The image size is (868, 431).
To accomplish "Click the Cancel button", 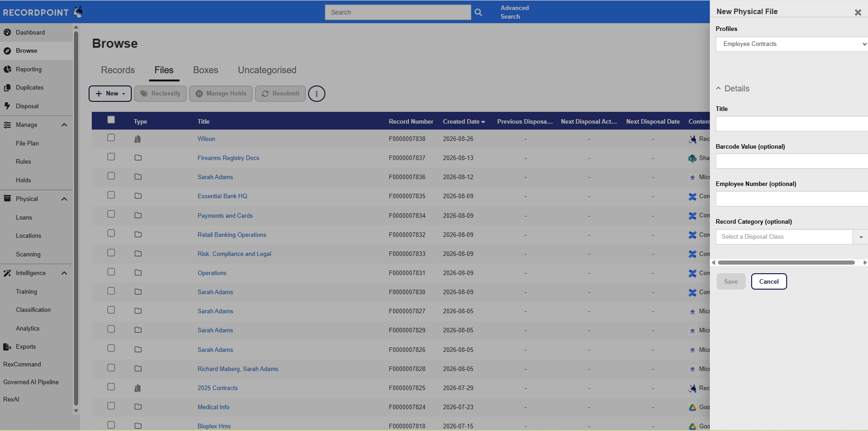I will pos(769,281).
